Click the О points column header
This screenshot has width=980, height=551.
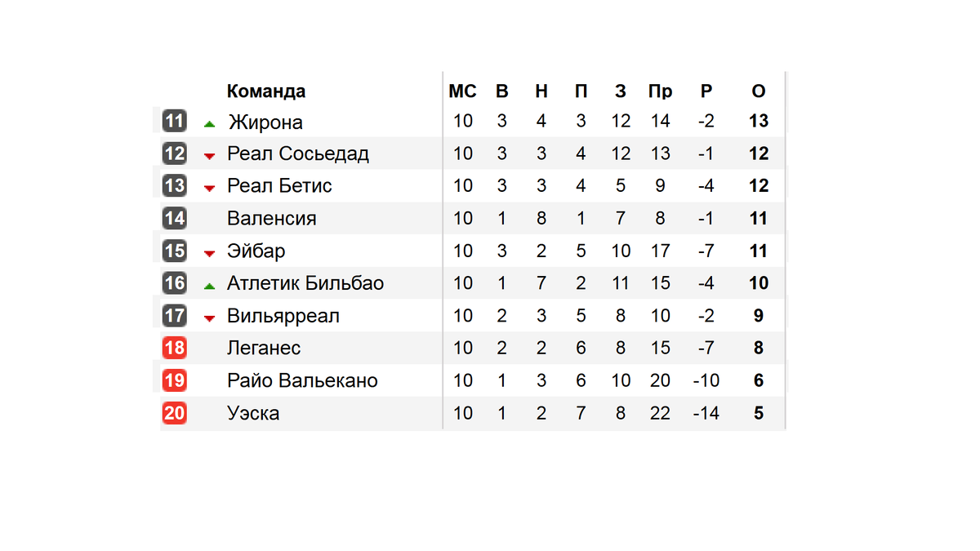(759, 91)
